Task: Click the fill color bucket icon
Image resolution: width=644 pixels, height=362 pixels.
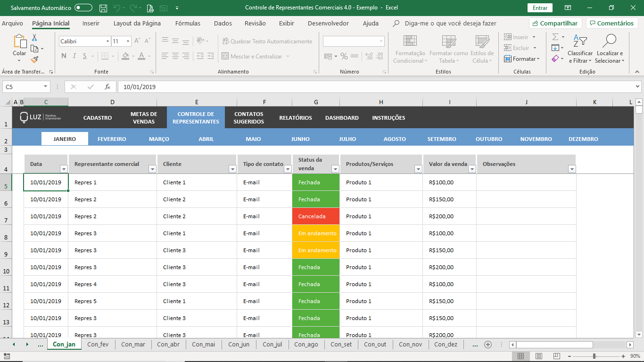Action: [x=125, y=56]
